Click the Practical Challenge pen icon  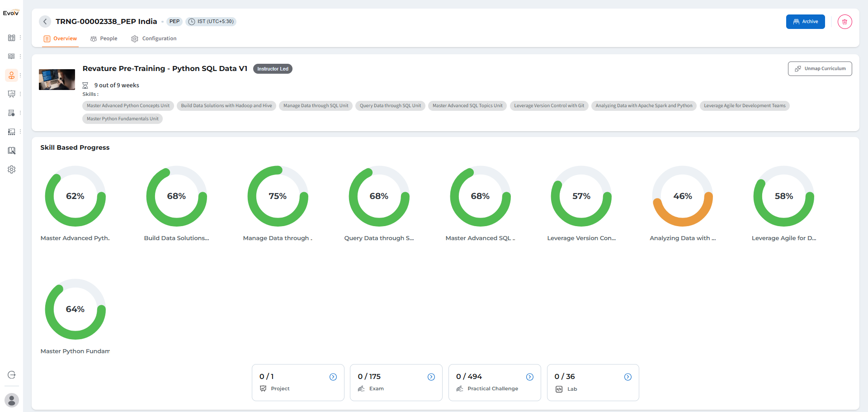[x=460, y=388]
